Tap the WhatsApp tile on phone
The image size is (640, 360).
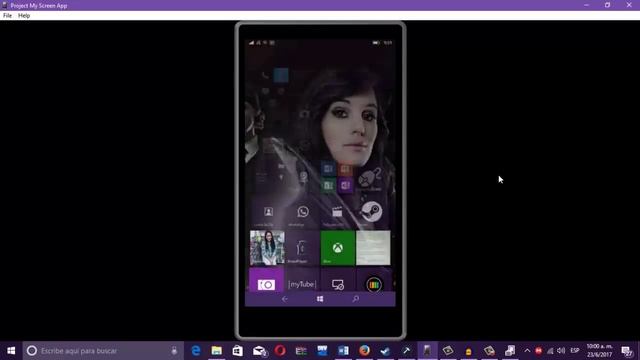(302, 213)
